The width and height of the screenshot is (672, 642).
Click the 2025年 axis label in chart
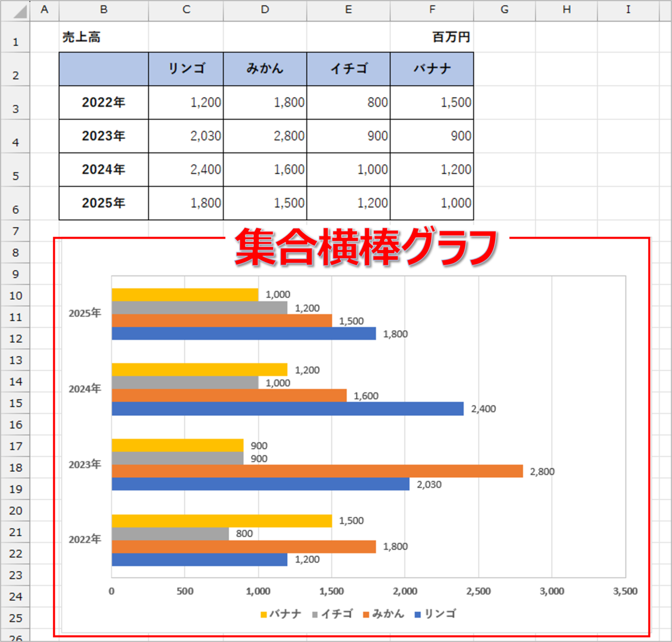85,313
